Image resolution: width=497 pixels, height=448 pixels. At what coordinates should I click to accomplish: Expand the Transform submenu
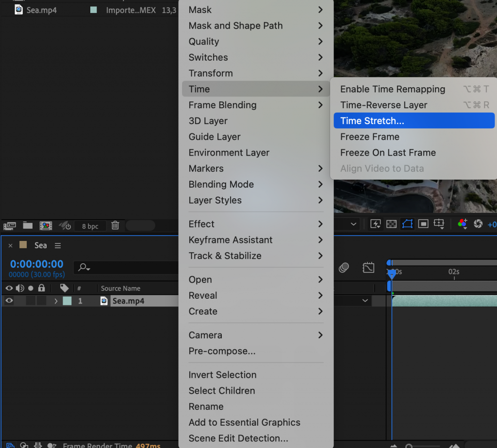point(211,73)
